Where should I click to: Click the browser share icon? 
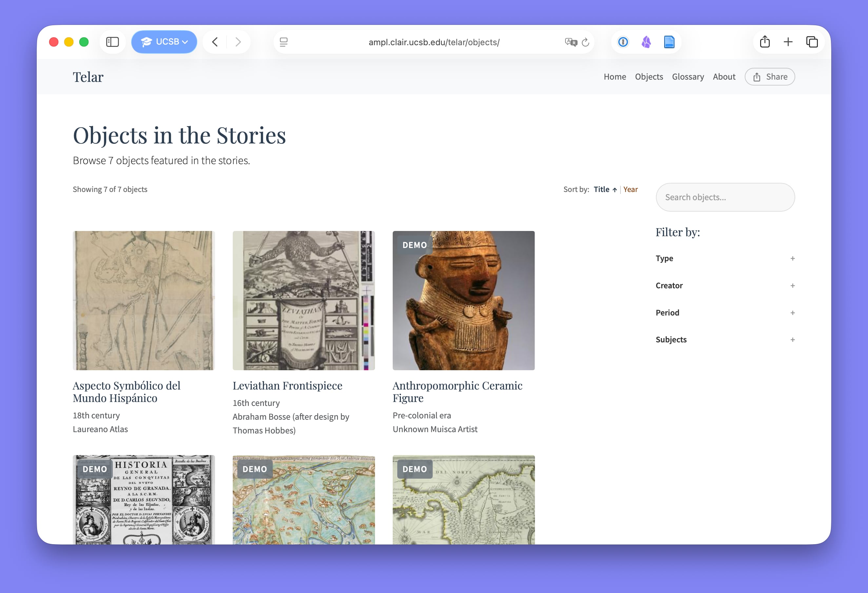[x=764, y=42]
